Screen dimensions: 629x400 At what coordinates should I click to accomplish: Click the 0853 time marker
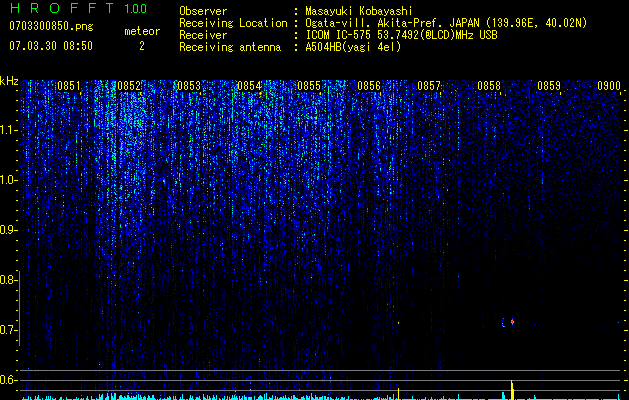point(189,86)
